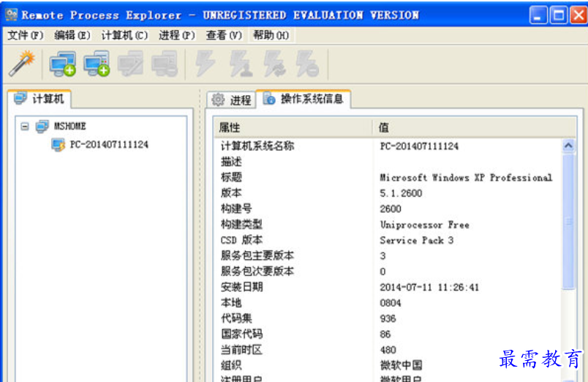This screenshot has width=588, height=382.
Task: Select the 服务包主要版本 property row
Action: 388,256
